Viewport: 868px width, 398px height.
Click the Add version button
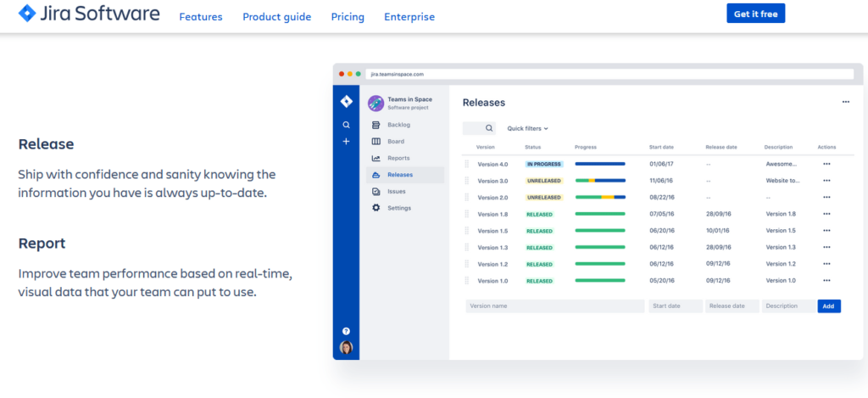tap(829, 306)
